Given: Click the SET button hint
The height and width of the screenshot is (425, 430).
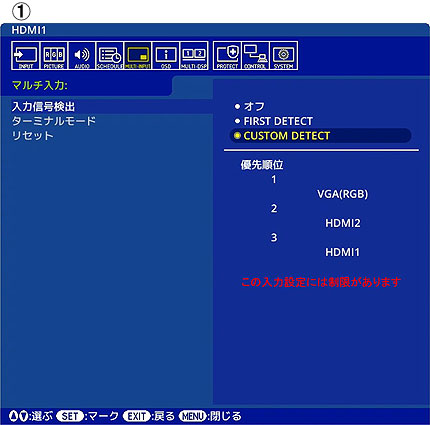Looking at the screenshot, I should [70, 416].
